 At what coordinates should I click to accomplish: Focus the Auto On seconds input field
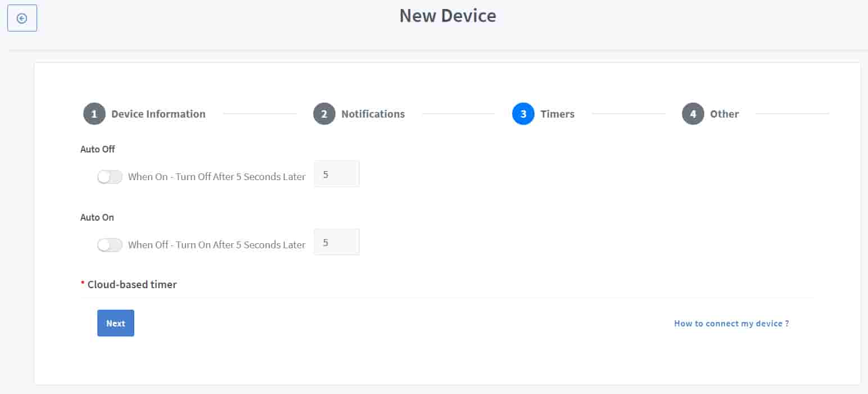(x=337, y=243)
